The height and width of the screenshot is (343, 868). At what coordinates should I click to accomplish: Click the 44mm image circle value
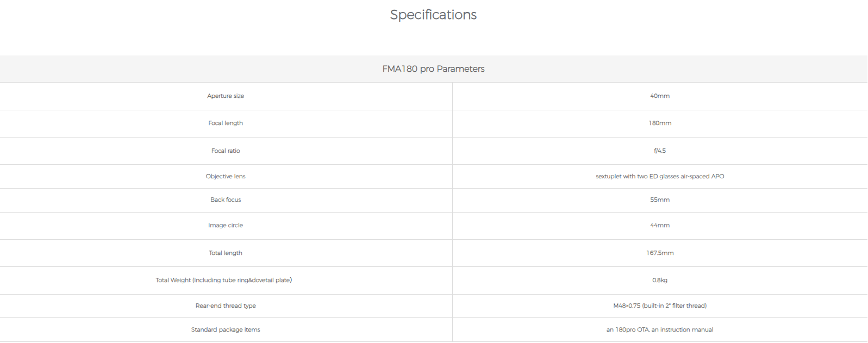[659, 226]
